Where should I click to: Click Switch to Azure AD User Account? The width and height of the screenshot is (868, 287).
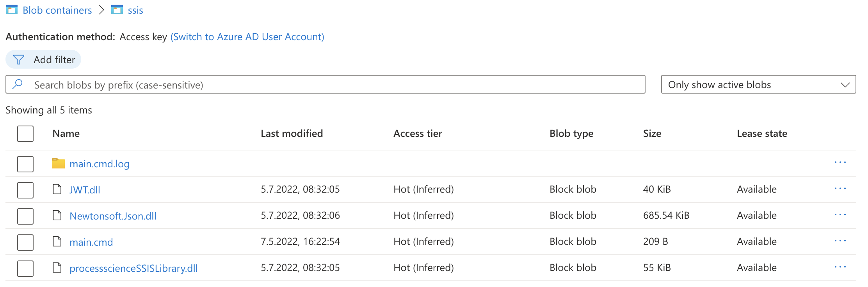247,37
